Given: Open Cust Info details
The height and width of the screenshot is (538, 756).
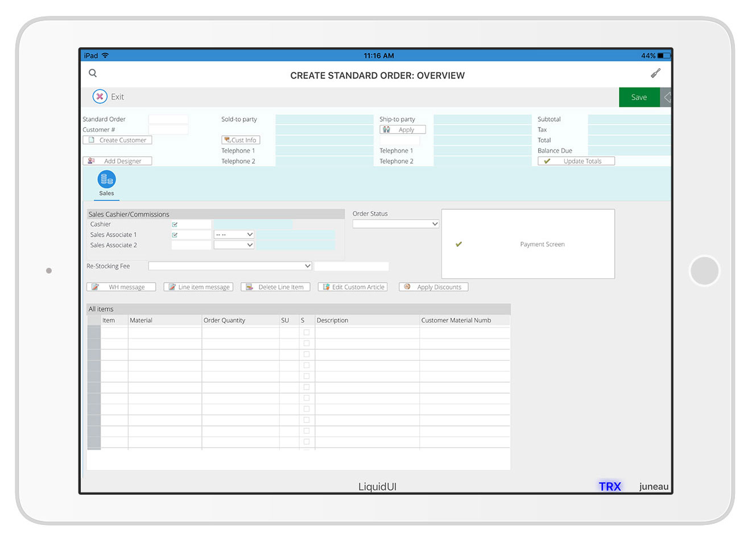Looking at the screenshot, I should click(x=241, y=140).
